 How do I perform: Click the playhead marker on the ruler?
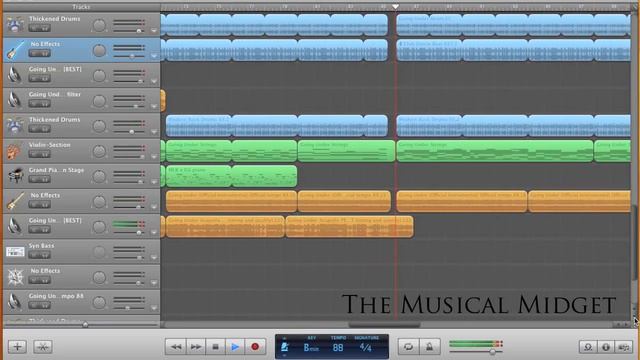click(x=395, y=7)
